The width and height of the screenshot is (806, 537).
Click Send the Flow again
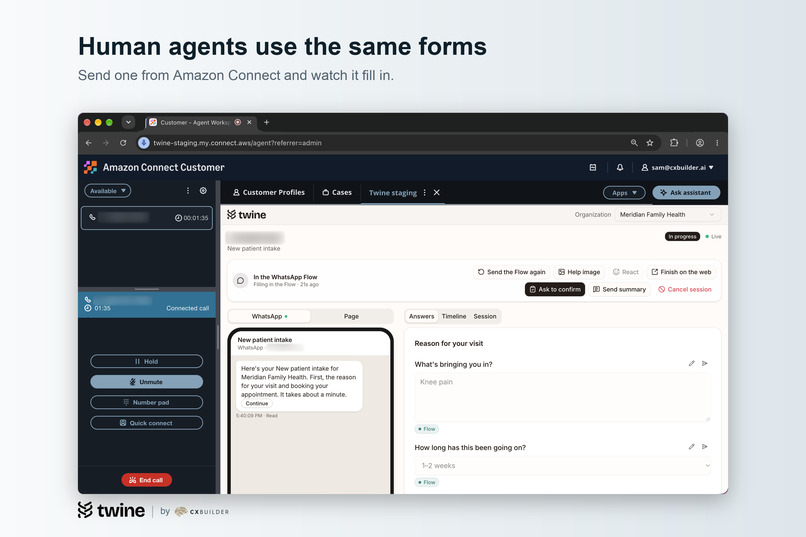pos(511,272)
